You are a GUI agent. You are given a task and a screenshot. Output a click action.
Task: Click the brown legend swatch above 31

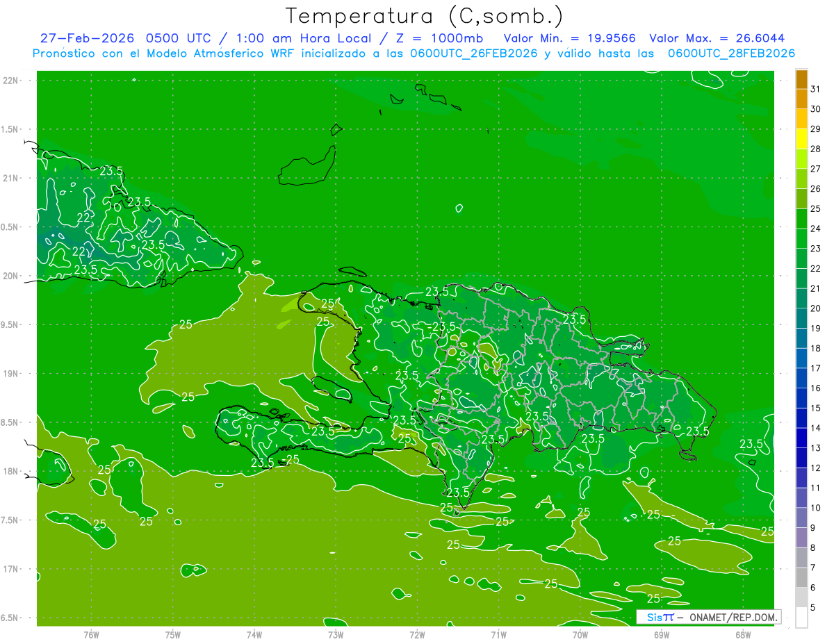coord(801,79)
